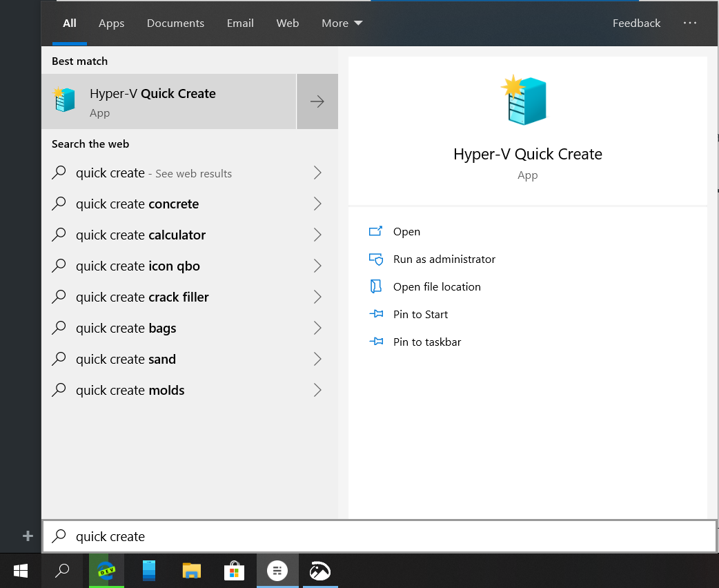The height and width of the screenshot is (588, 719).
Task: Switch to the Documents search filter
Action: coord(175,23)
